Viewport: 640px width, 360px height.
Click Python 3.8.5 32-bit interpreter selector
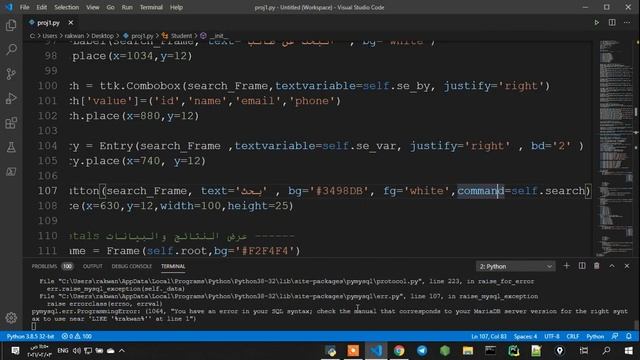(x=30, y=336)
